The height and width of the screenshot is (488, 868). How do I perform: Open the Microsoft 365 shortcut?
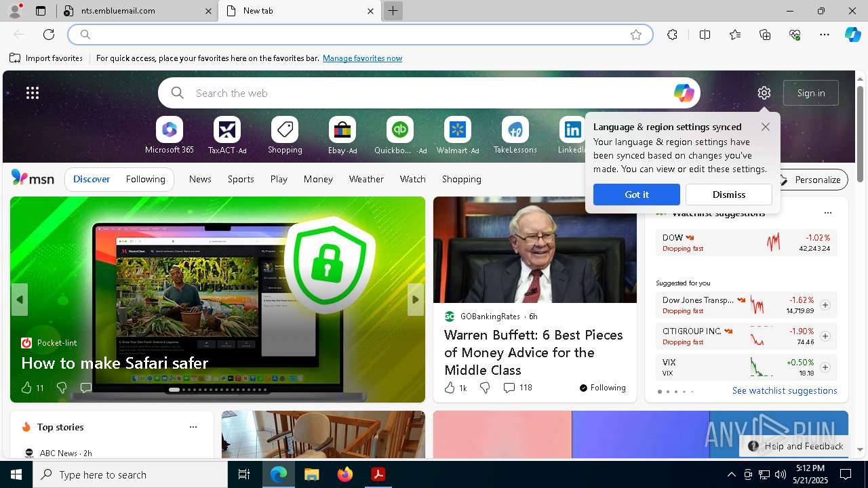[x=170, y=136]
